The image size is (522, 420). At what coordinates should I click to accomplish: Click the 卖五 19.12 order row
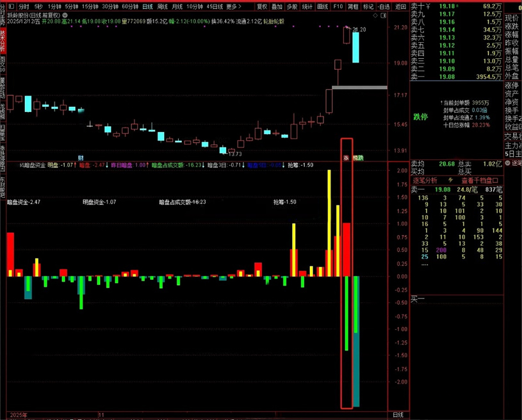456,45
